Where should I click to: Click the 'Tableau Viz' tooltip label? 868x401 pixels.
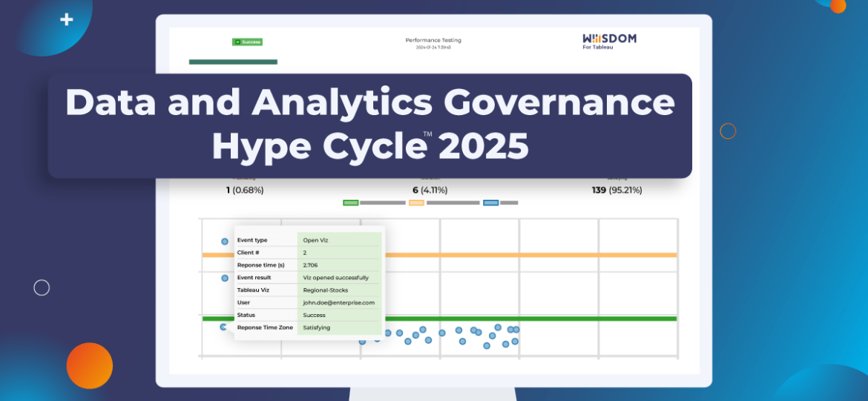pyautogui.click(x=253, y=290)
